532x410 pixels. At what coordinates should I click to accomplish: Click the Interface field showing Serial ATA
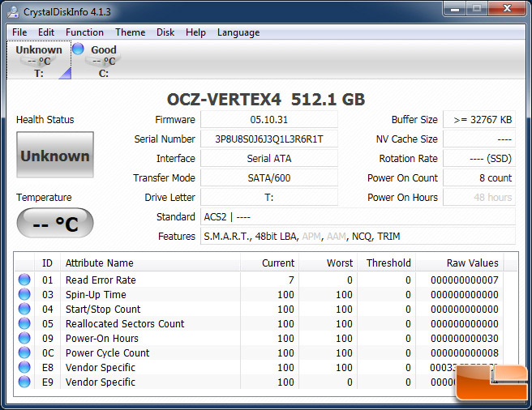coord(269,158)
